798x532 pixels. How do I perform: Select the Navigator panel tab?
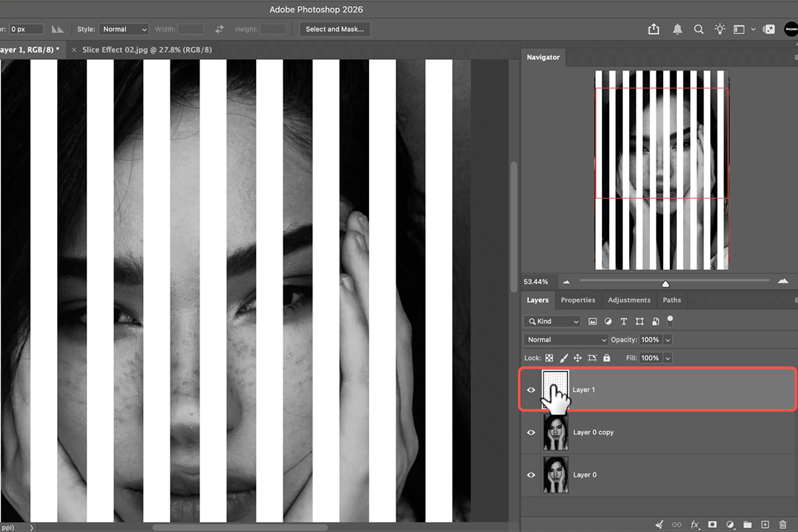tap(543, 57)
